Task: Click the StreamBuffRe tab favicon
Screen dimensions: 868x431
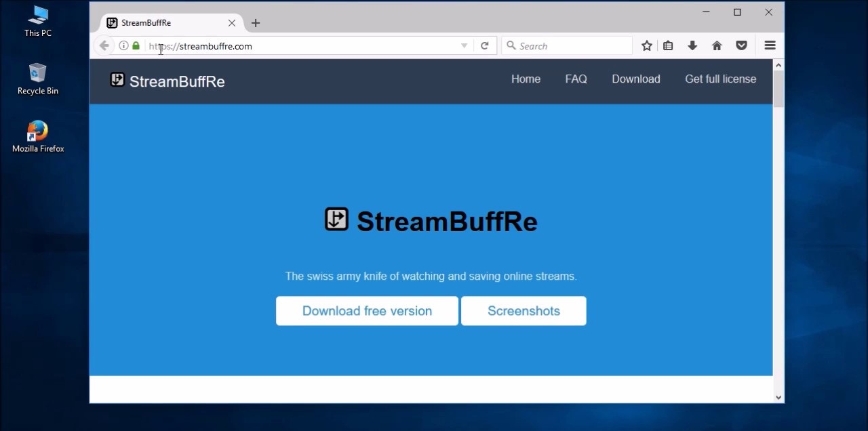Action: [112, 22]
